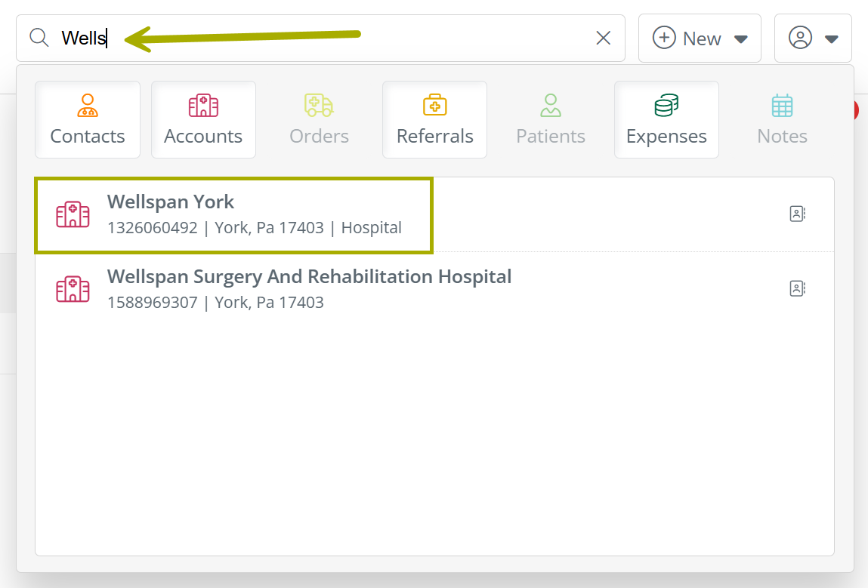The height and width of the screenshot is (588, 868).
Task: Clear the search field with the X
Action: click(603, 38)
